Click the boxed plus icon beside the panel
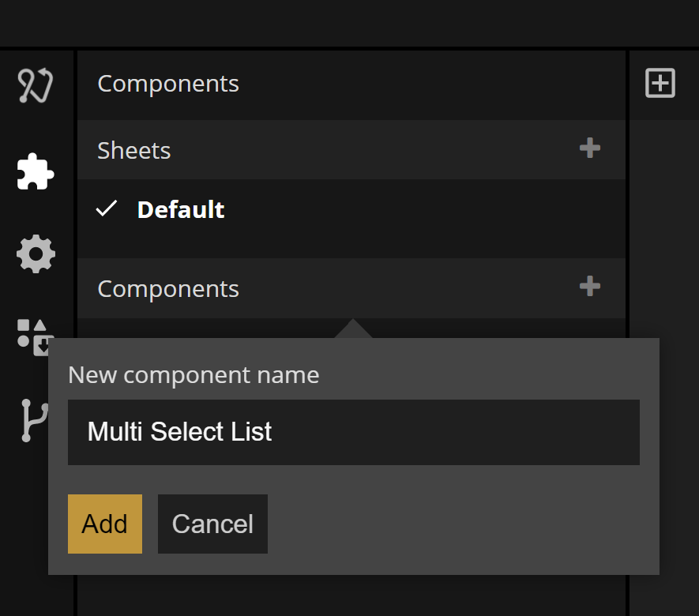 coord(660,83)
